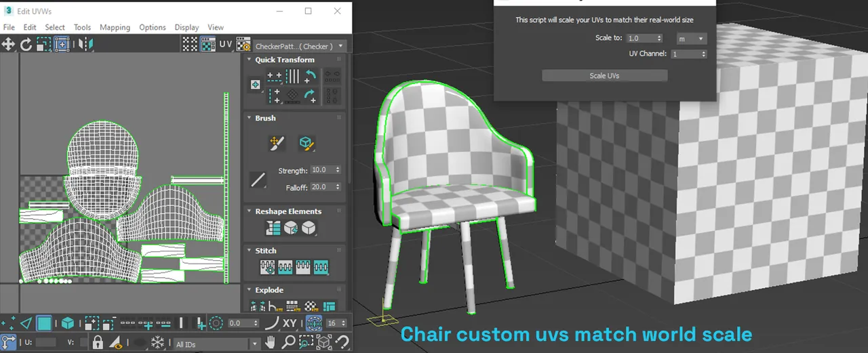
Task: Open the Edit menu
Action: [30, 27]
